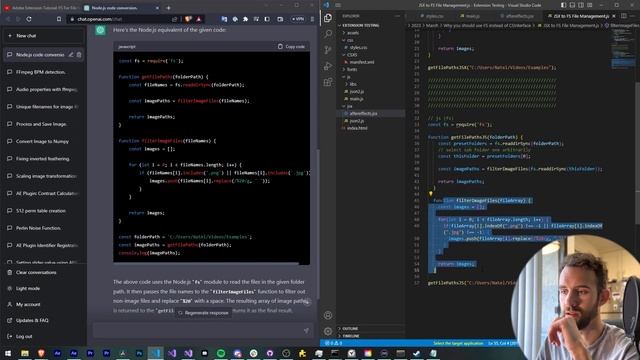Click the Explorer panel more-actions ellipsis
The height and width of the screenshot is (360, 640).
point(397,16)
